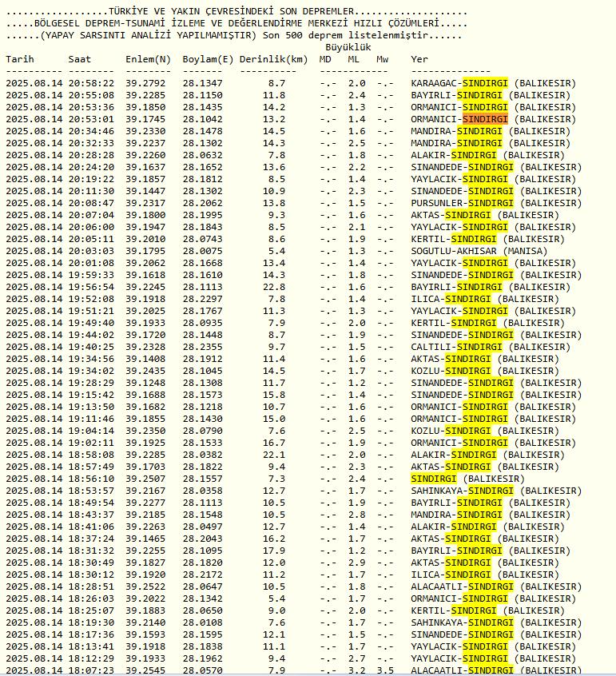Click the MD column header

tap(325, 59)
